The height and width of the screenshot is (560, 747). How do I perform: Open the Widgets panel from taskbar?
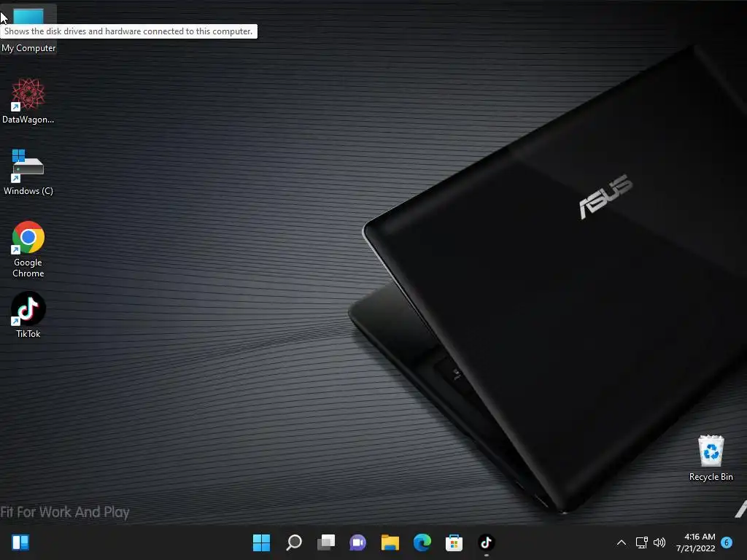tap(20, 542)
